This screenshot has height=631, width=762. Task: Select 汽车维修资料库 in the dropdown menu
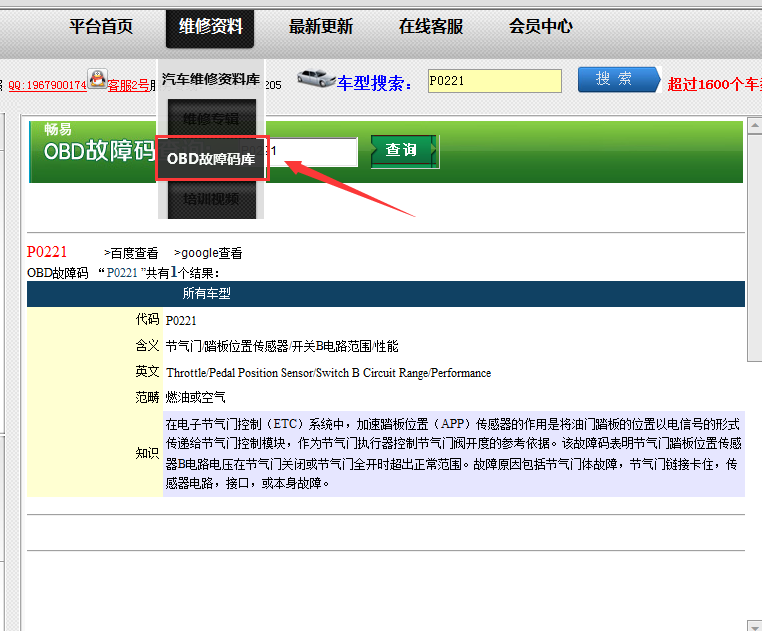211,79
